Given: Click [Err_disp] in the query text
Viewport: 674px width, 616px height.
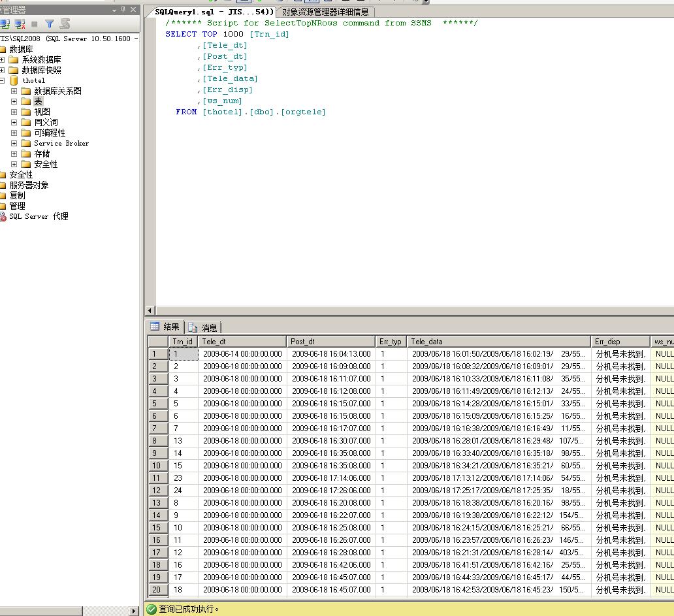Looking at the screenshot, I should (x=227, y=89).
